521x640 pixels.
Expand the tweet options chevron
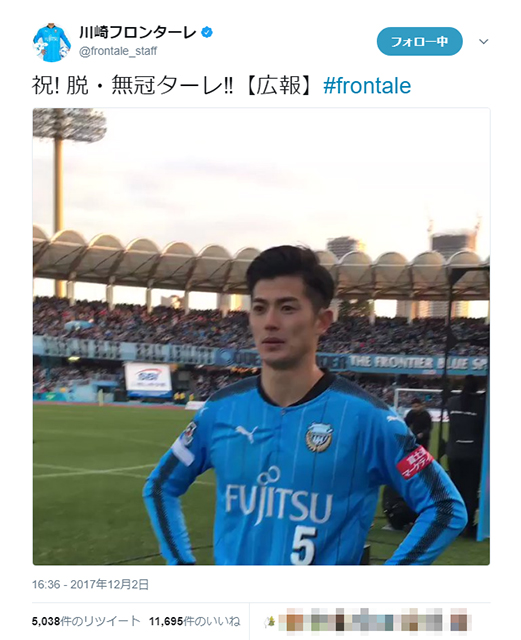click(483, 41)
